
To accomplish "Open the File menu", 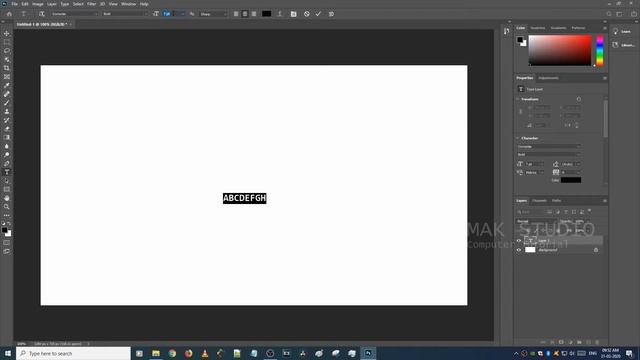I will tap(14, 4).
